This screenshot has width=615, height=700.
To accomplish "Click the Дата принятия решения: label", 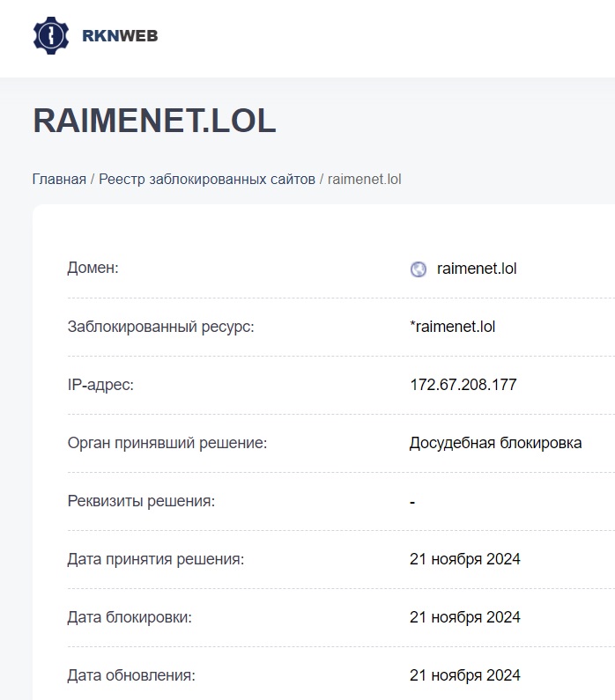I will pos(156,559).
